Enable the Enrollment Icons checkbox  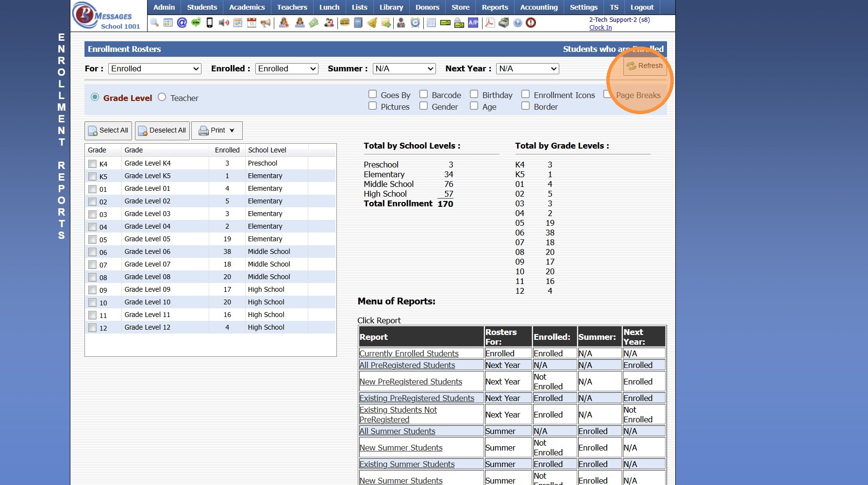tap(525, 94)
